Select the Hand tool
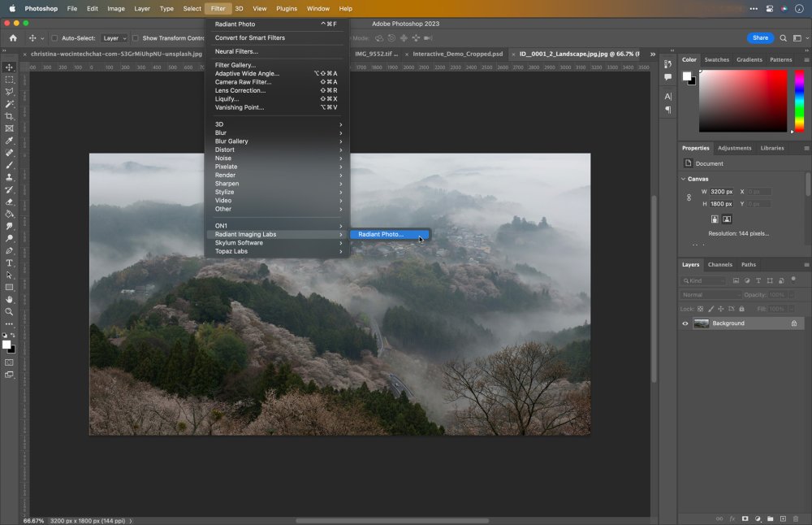This screenshot has width=812, height=525. [x=11, y=300]
